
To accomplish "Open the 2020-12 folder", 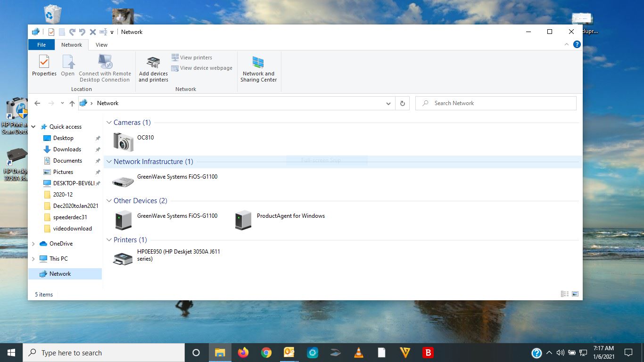I will tap(63, 195).
